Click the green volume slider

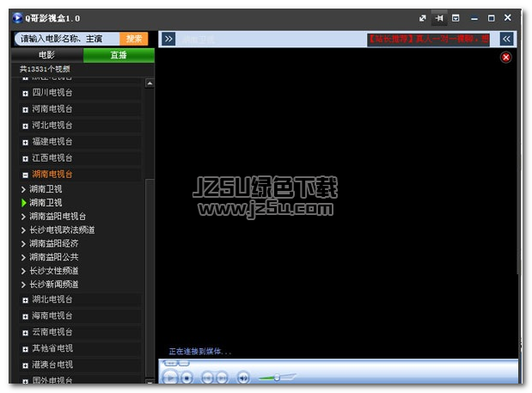pyautogui.click(x=277, y=378)
